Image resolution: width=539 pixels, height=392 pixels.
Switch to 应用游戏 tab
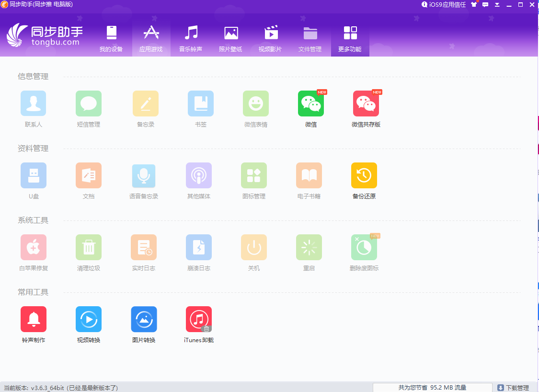point(151,39)
